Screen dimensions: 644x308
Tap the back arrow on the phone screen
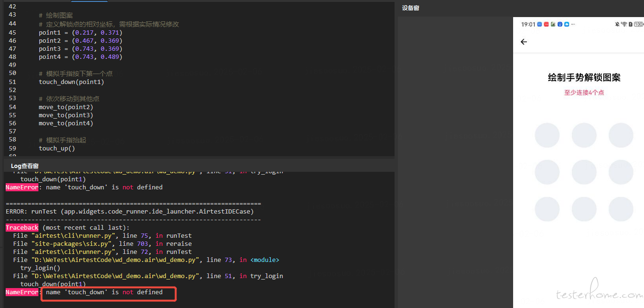(x=524, y=42)
